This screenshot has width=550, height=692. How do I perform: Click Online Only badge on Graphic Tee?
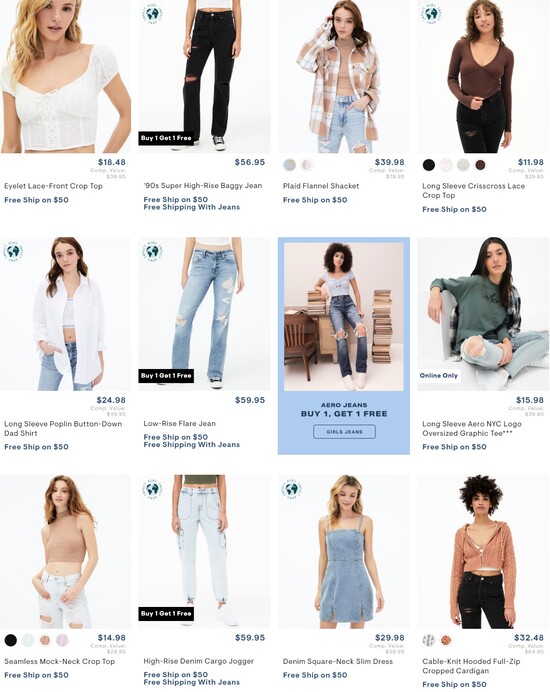click(x=439, y=376)
